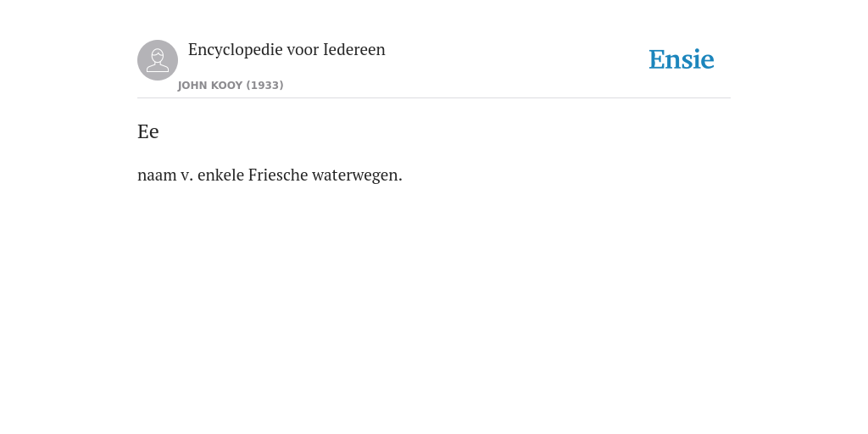Screen dimensions: 868x434
Task: Click the grey author avatar icon
Action: click(x=158, y=60)
